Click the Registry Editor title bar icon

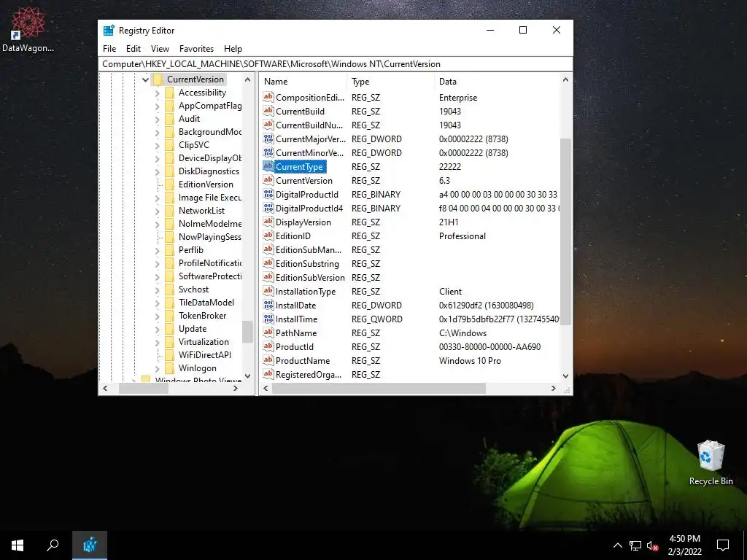point(109,31)
